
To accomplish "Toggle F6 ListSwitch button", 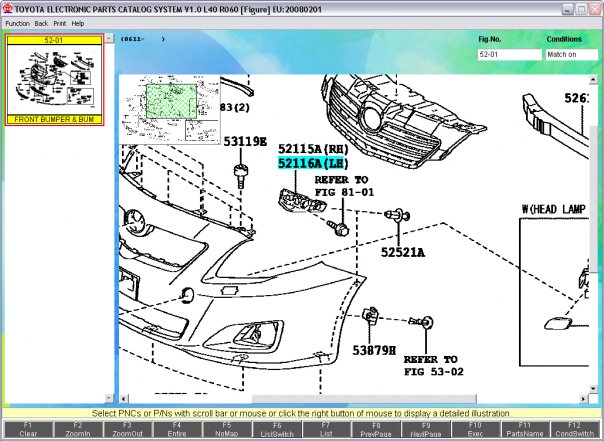I will tap(277, 429).
